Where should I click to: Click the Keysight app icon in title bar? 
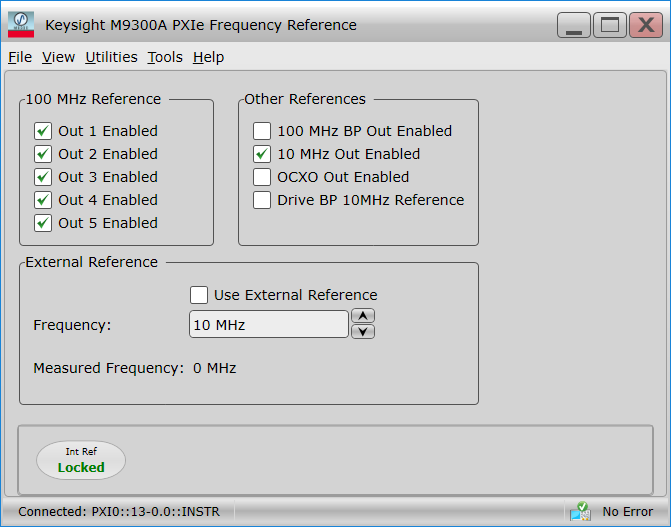20,24
